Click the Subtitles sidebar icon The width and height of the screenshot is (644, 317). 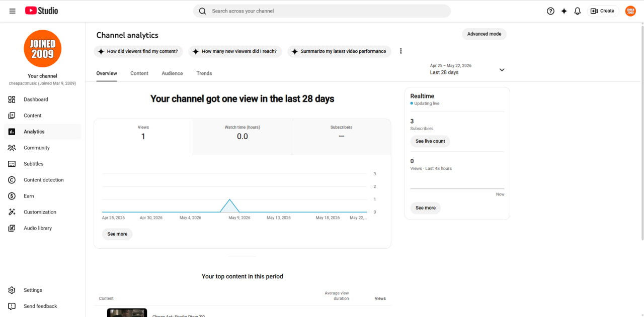12,164
